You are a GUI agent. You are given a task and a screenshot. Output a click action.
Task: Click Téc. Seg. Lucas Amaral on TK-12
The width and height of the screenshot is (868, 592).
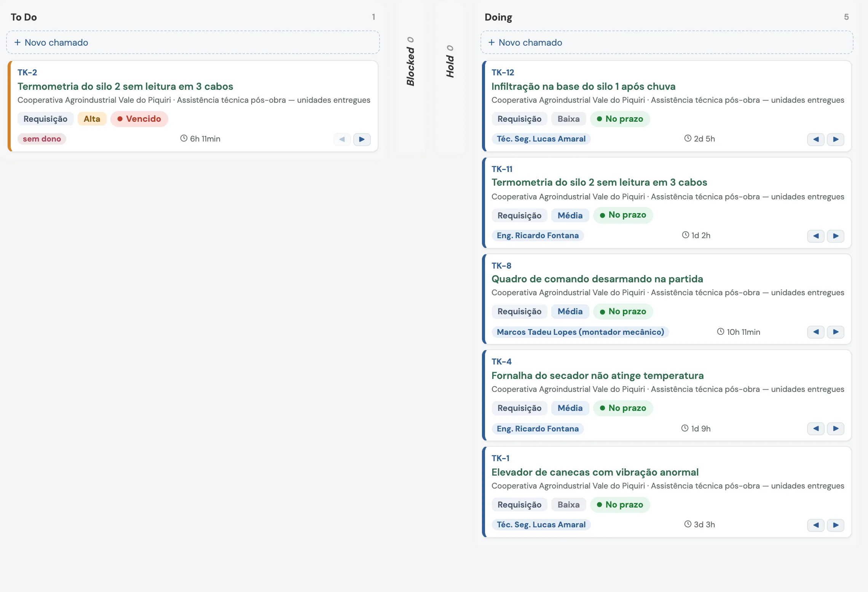coord(541,139)
